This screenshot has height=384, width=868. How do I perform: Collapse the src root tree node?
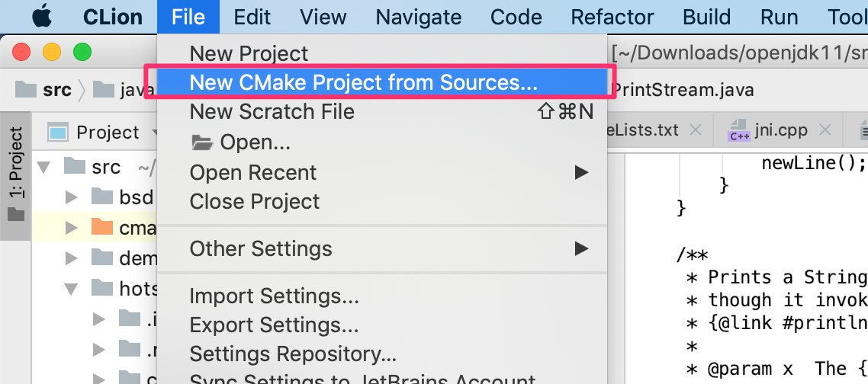pos(43,166)
